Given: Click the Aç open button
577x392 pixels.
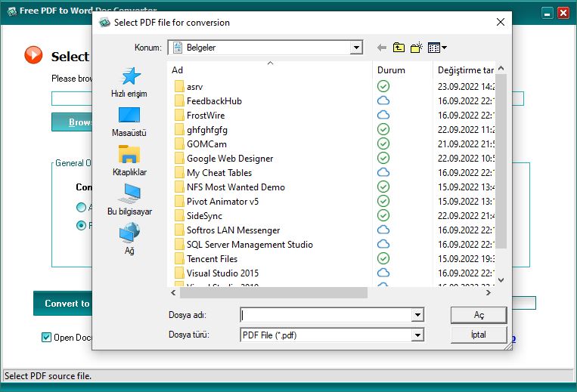Looking at the screenshot, I should tap(479, 315).
